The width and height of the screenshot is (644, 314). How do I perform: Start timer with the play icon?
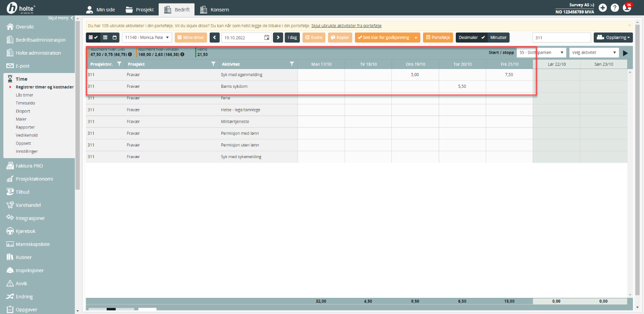(x=625, y=53)
